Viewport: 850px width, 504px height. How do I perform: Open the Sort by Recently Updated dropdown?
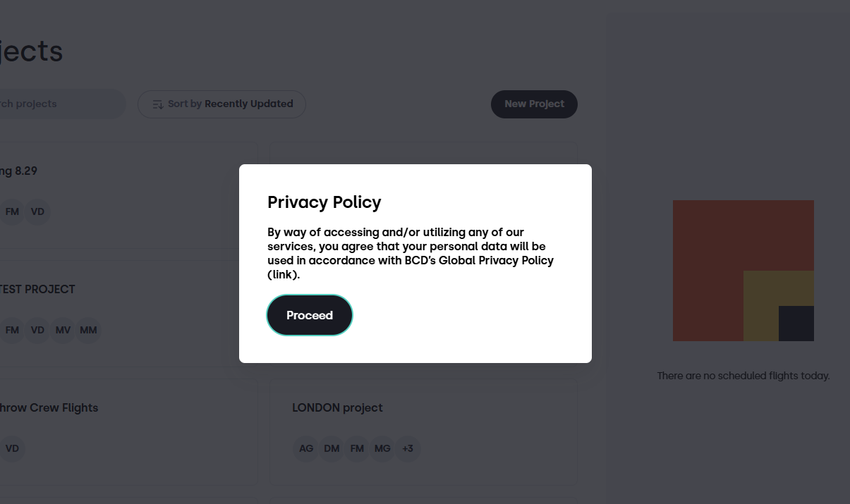221,104
